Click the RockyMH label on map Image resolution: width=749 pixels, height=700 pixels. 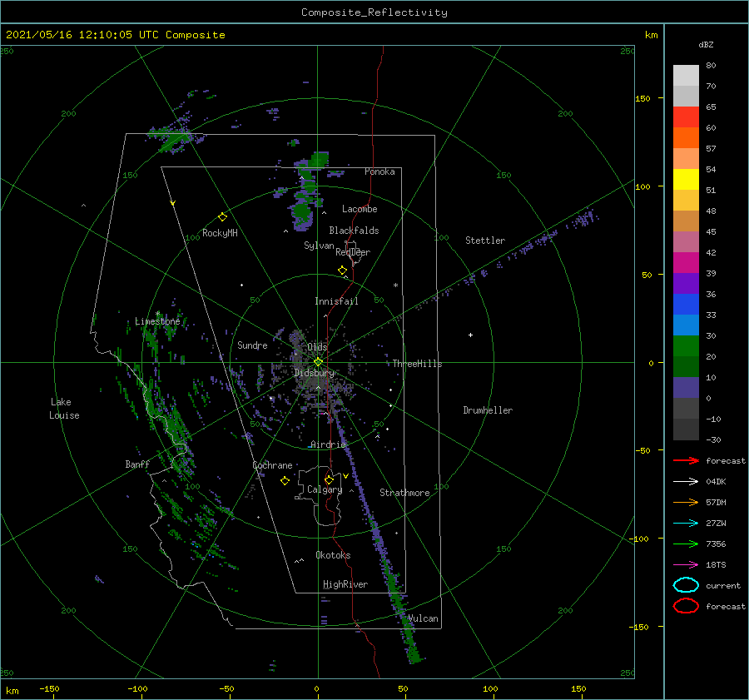220,233
